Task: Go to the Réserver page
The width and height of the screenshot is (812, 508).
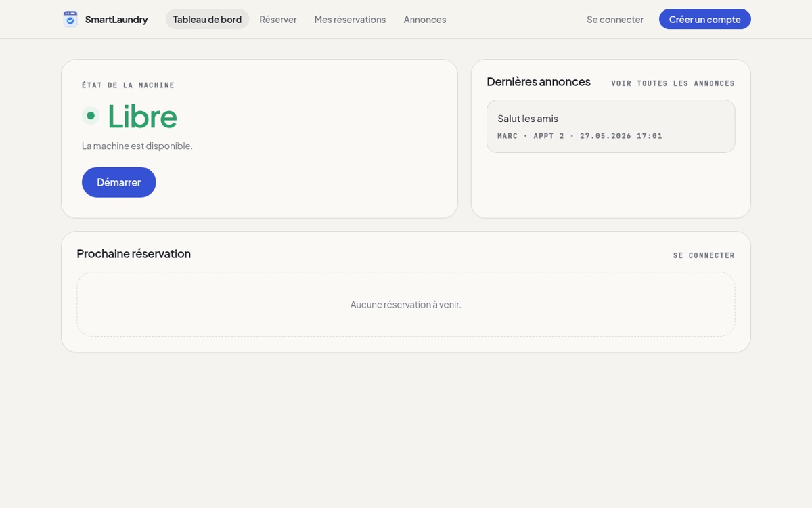Action: [x=278, y=19]
